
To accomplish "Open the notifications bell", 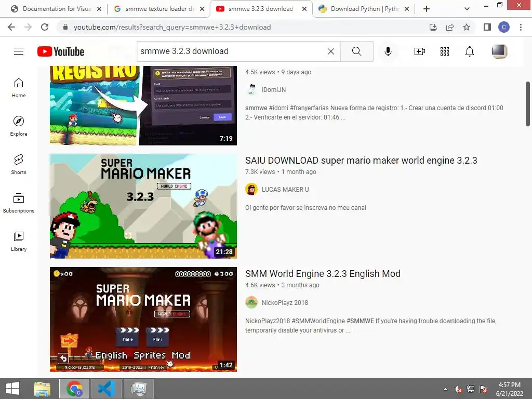I will [x=470, y=51].
